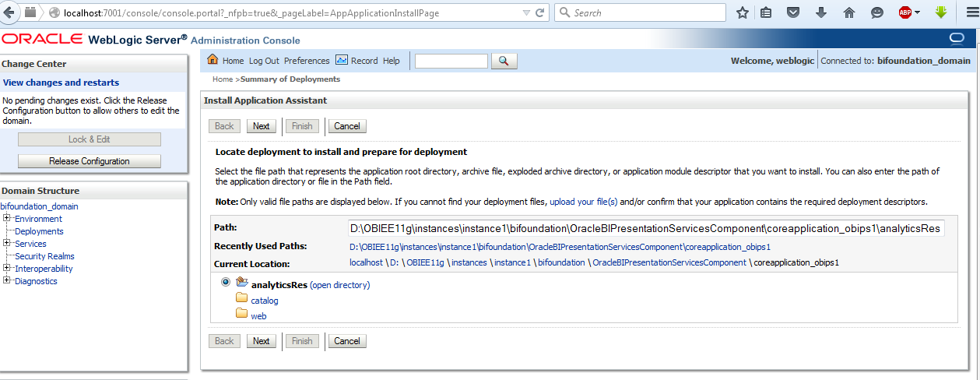Open the Adblock Plus dropdown arrow

[x=917, y=12]
